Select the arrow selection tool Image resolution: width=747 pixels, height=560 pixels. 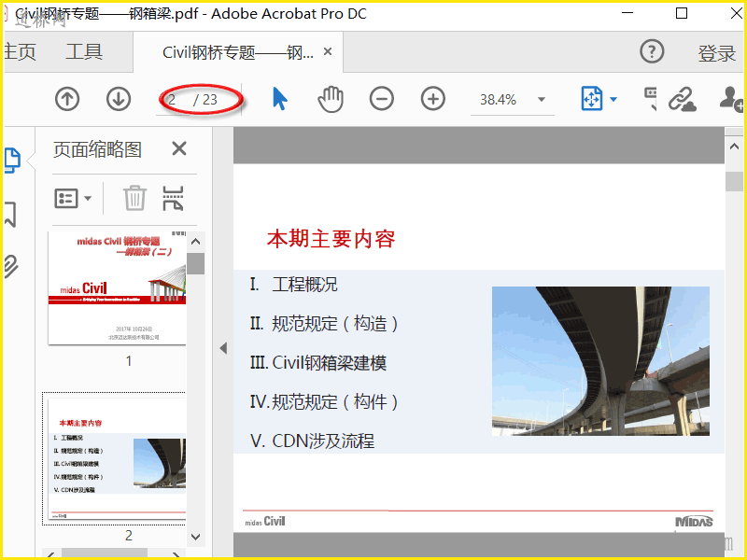(x=279, y=99)
